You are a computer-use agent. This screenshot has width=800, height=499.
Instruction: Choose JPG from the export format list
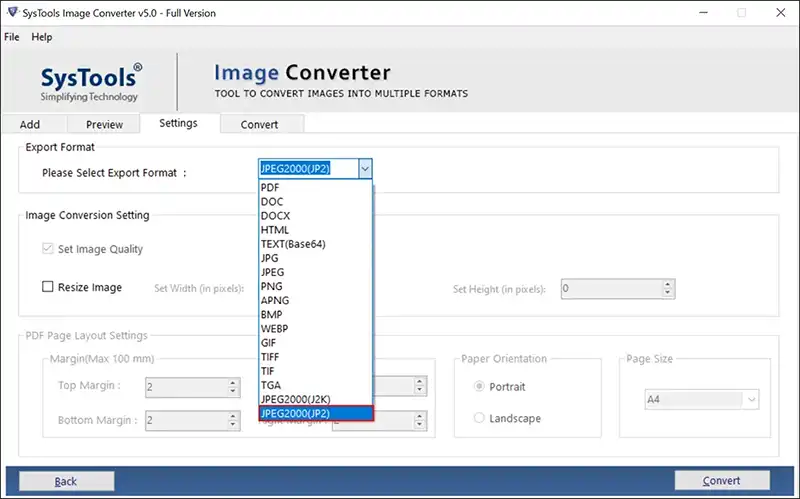tap(315, 258)
